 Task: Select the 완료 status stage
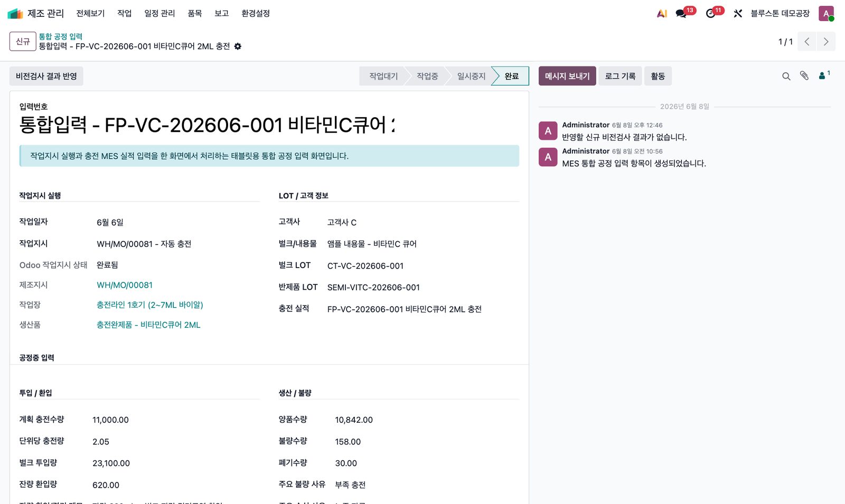[x=511, y=76]
